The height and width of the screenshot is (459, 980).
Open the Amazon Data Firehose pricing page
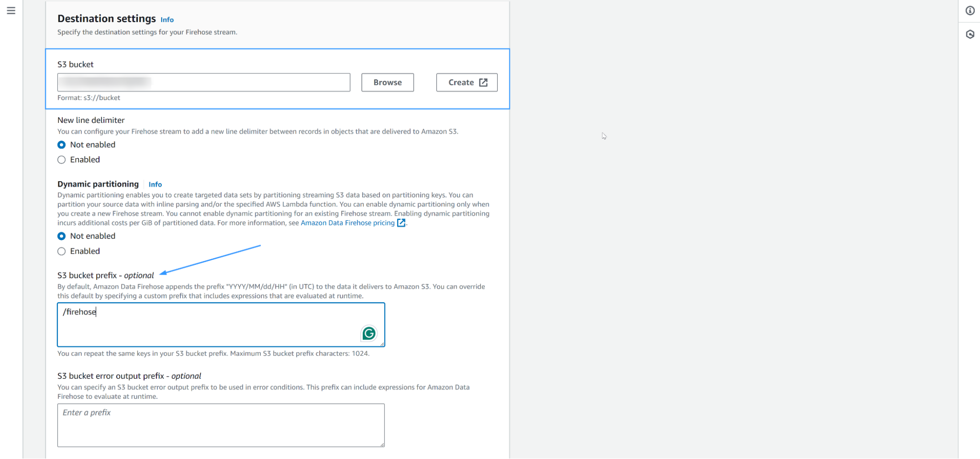[348, 223]
